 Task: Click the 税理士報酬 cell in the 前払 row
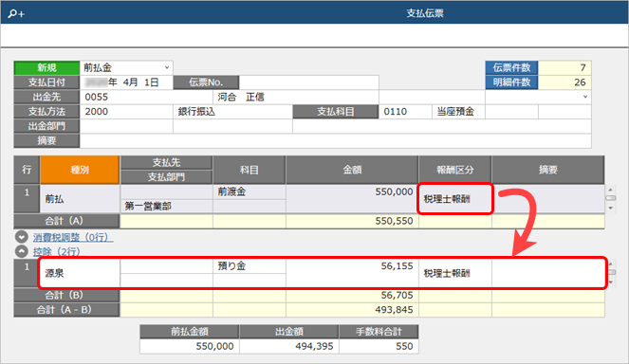(454, 199)
